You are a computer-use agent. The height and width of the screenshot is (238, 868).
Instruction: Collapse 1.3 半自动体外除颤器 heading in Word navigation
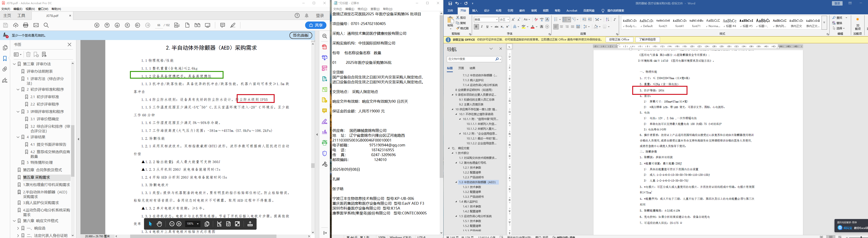tap(457, 182)
